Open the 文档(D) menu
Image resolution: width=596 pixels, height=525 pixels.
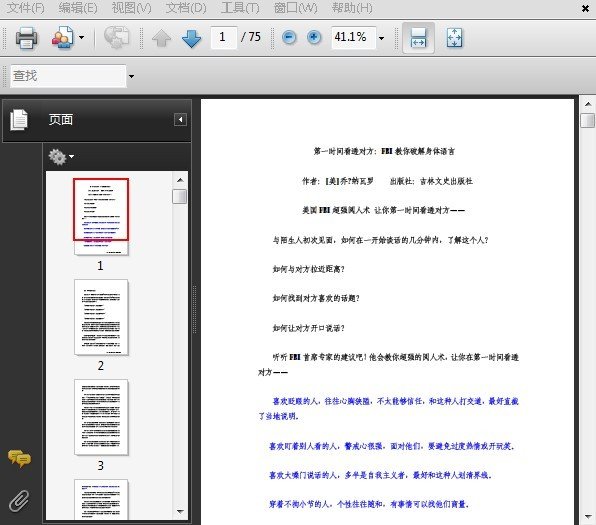coord(186,8)
